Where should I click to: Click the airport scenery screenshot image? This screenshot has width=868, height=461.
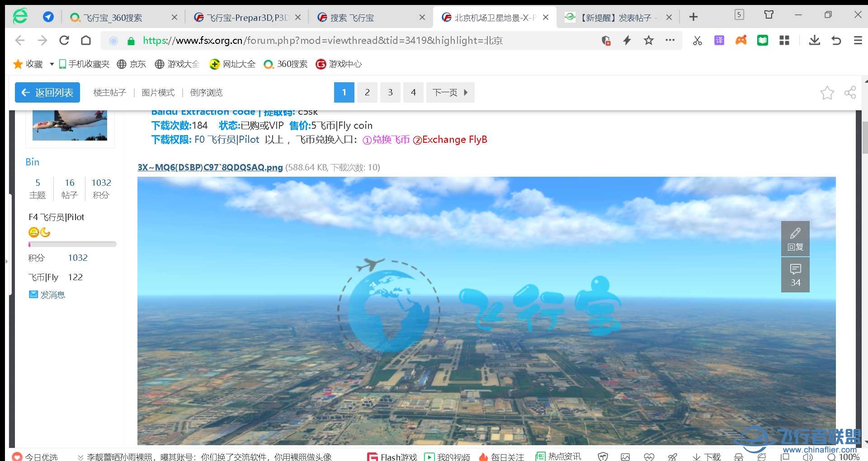tap(486, 310)
